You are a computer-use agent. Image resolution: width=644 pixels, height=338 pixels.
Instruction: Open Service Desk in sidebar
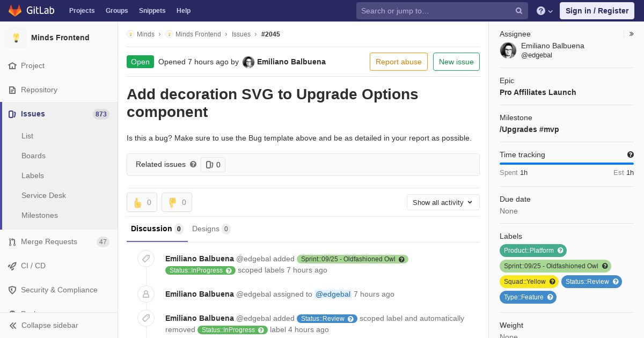click(x=43, y=195)
